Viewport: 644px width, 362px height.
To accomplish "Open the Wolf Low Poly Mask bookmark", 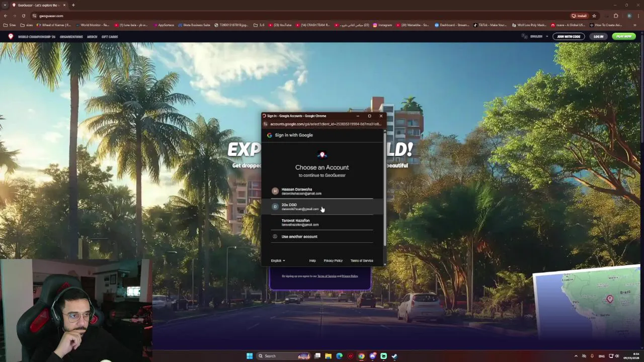I will (529, 25).
